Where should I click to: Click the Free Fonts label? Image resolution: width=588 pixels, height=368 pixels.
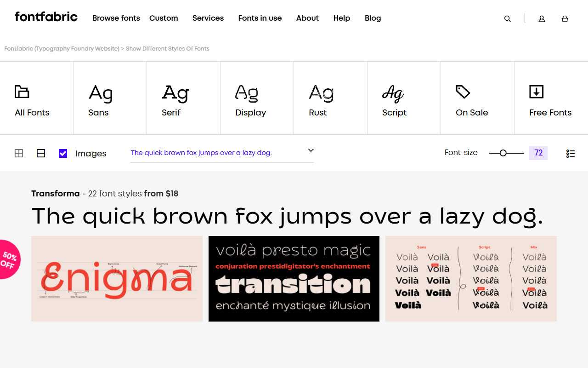click(x=550, y=113)
